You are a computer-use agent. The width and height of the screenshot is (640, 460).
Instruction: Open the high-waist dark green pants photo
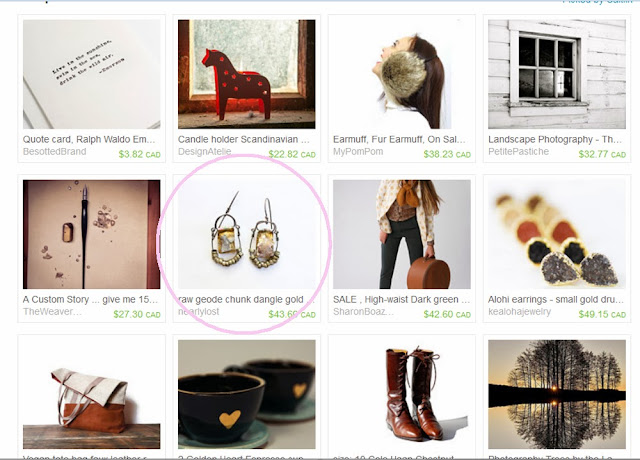[402, 234]
